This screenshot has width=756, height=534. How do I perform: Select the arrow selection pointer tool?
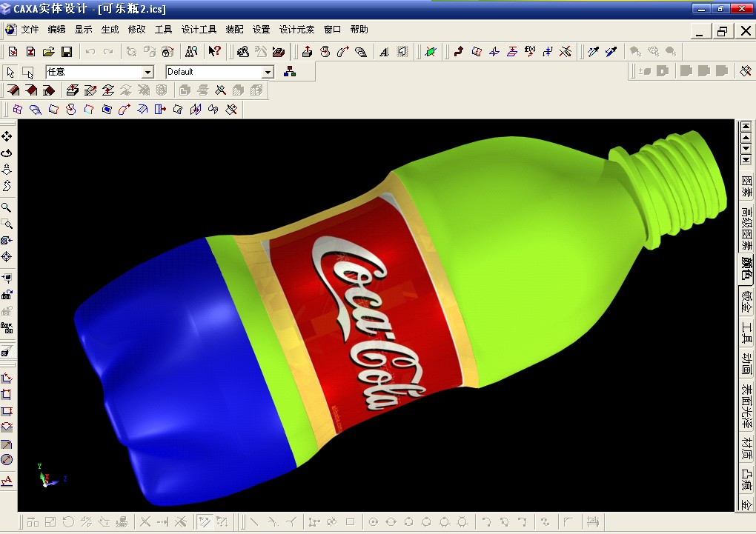tap(10, 73)
